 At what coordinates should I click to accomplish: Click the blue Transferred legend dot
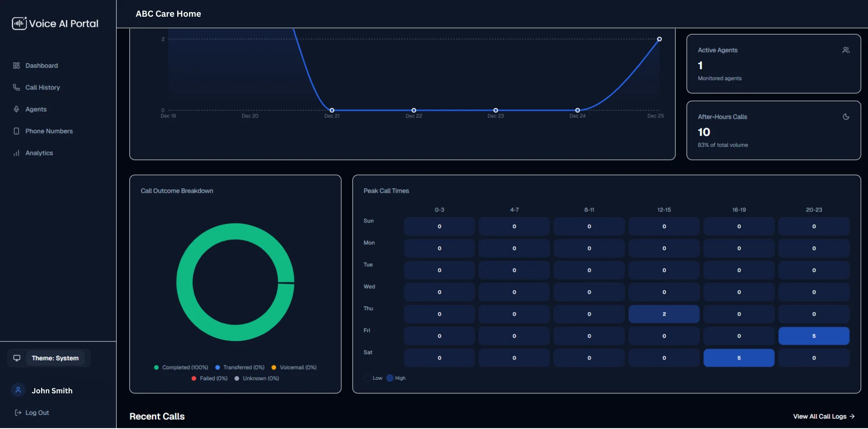[x=217, y=368]
